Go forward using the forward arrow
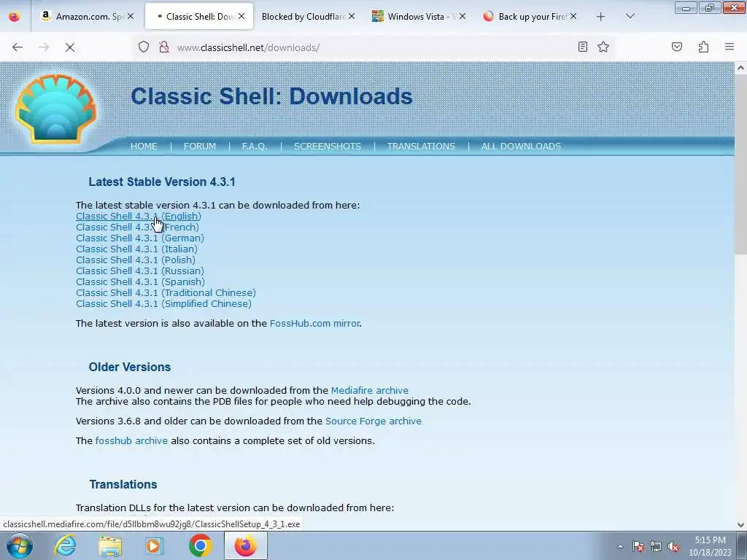The image size is (747, 560). [x=44, y=47]
